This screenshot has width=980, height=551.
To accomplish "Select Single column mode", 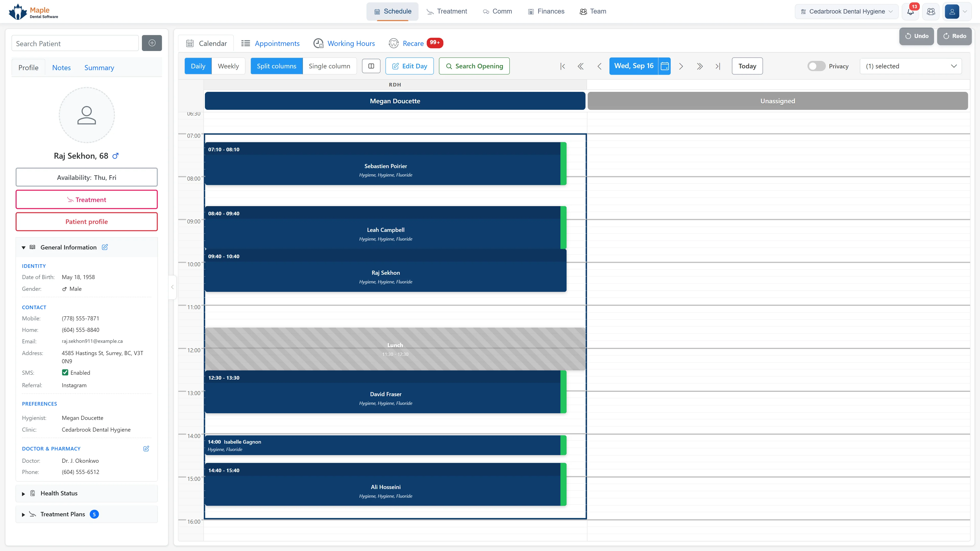I will tap(329, 66).
